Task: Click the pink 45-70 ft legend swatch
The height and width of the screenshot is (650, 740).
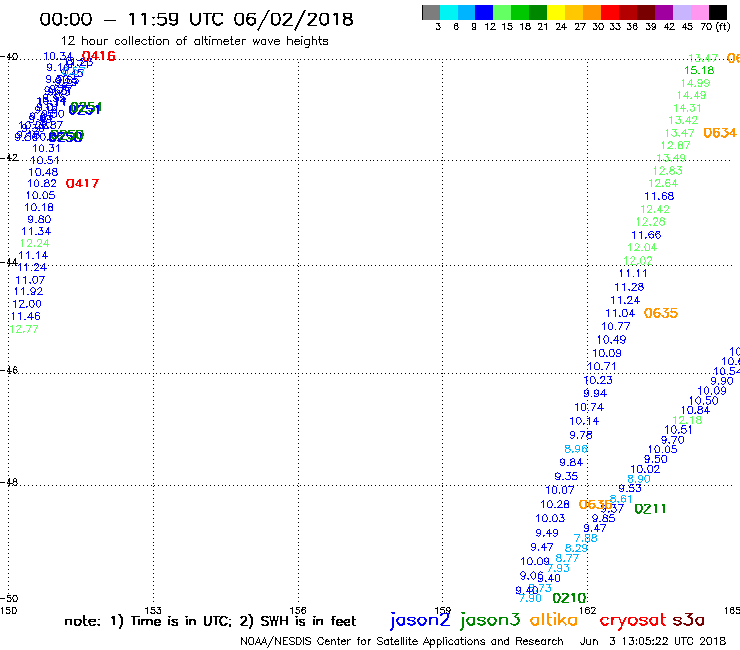Action: (699, 12)
